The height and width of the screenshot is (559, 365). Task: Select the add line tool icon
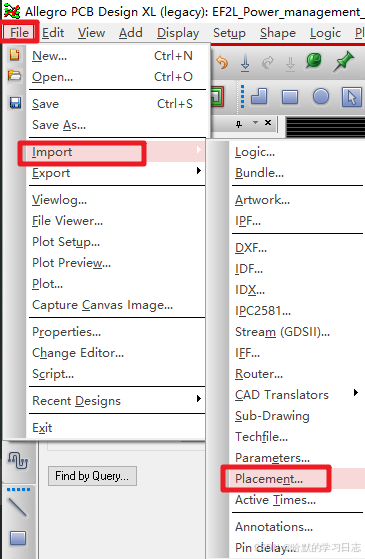click(x=17, y=507)
